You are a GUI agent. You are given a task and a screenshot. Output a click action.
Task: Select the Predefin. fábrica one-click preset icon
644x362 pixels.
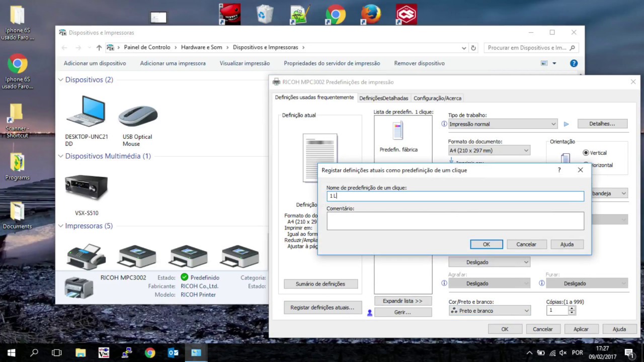[x=398, y=131]
